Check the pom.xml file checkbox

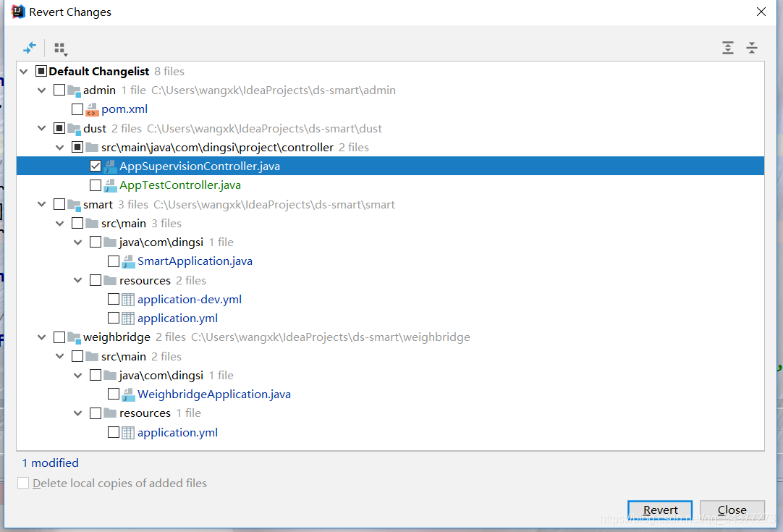(77, 109)
